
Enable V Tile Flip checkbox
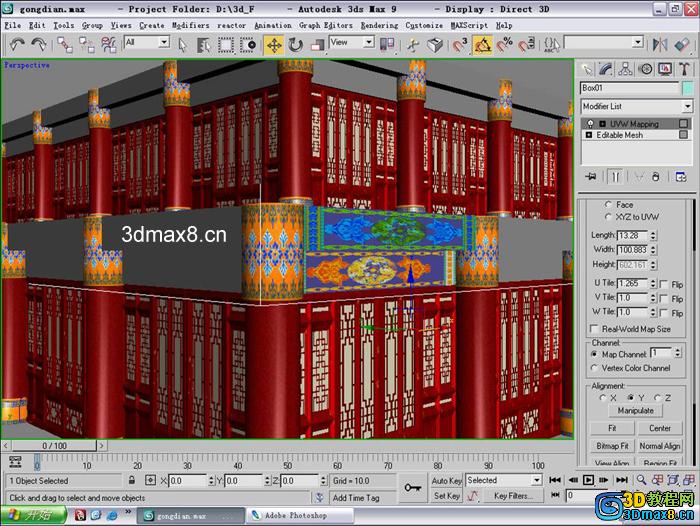(x=664, y=298)
